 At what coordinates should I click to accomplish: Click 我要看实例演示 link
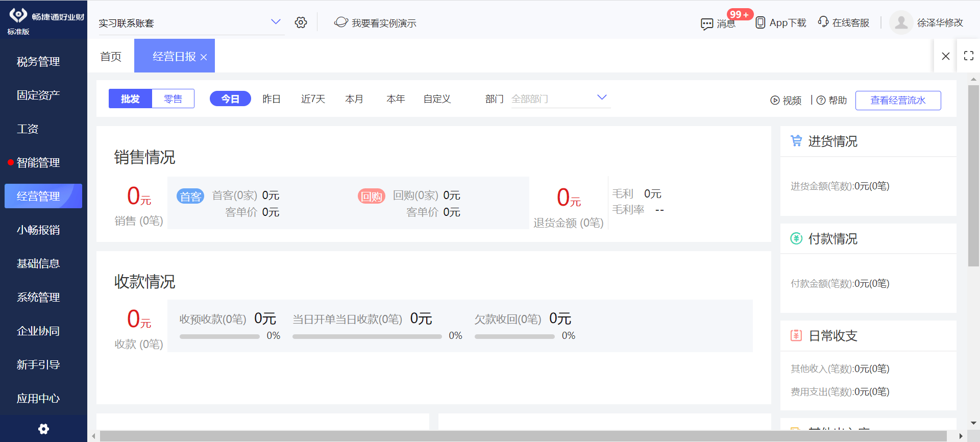[383, 23]
